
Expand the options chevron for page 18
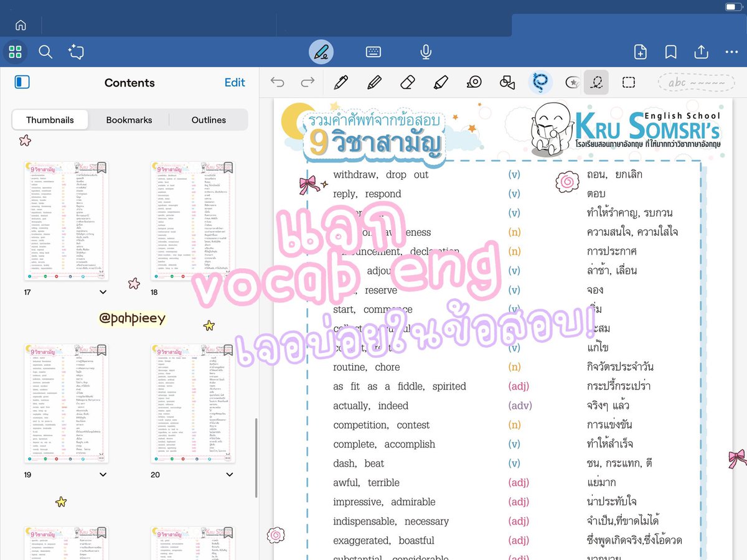(229, 292)
